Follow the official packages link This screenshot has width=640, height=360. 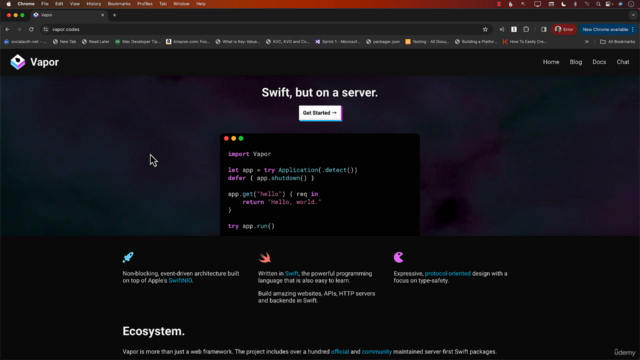(x=340, y=351)
